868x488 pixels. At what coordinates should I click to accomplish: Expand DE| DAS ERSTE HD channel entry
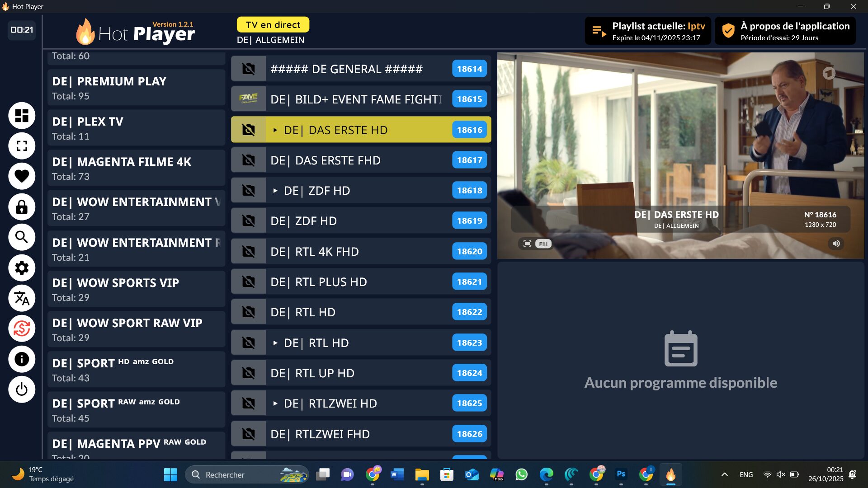point(275,130)
